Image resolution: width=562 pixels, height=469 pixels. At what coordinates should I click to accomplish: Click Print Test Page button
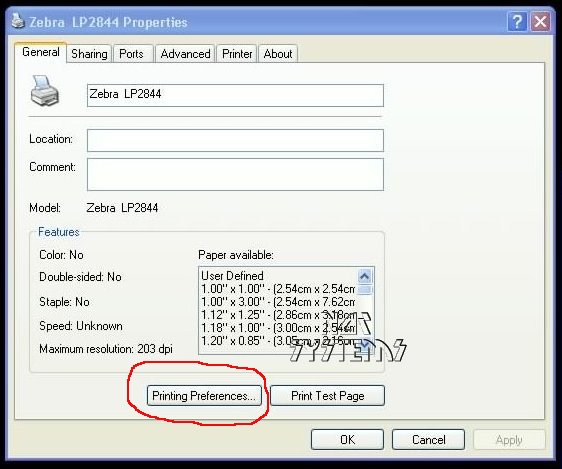pyautogui.click(x=328, y=396)
